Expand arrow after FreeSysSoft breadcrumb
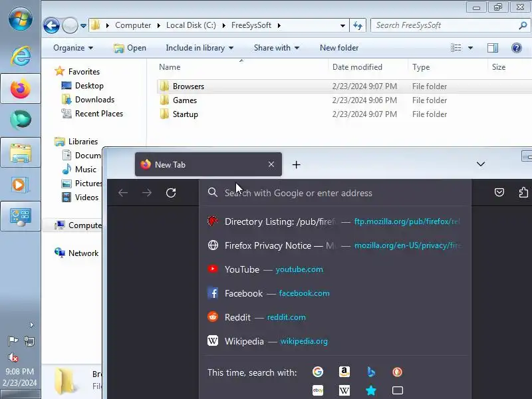The height and width of the screenshot is (399, 532). (279, 25)
